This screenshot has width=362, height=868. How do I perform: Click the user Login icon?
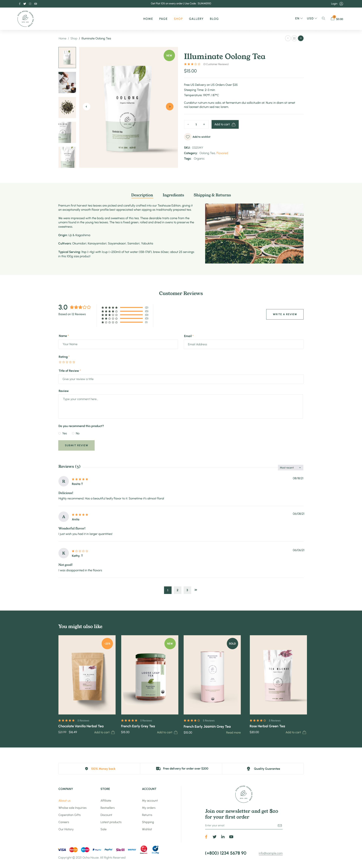341,4
